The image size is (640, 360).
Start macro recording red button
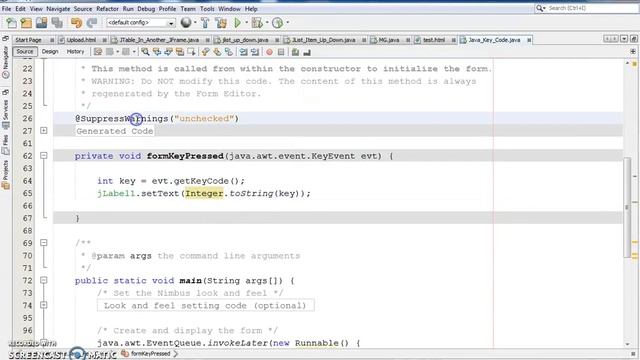(269, 52)
